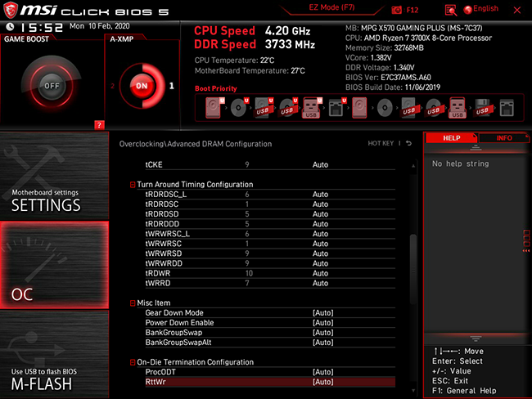The height and width of the screenshot is (399, 532).
Task: Click the help panel top collapse handle
Action: tap(476, 147)
